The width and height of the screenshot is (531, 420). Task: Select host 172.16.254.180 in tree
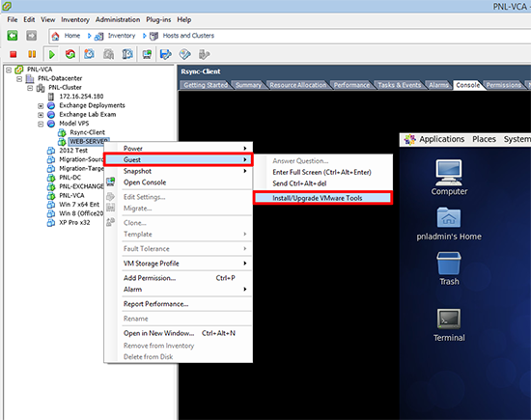pos(81,97)
